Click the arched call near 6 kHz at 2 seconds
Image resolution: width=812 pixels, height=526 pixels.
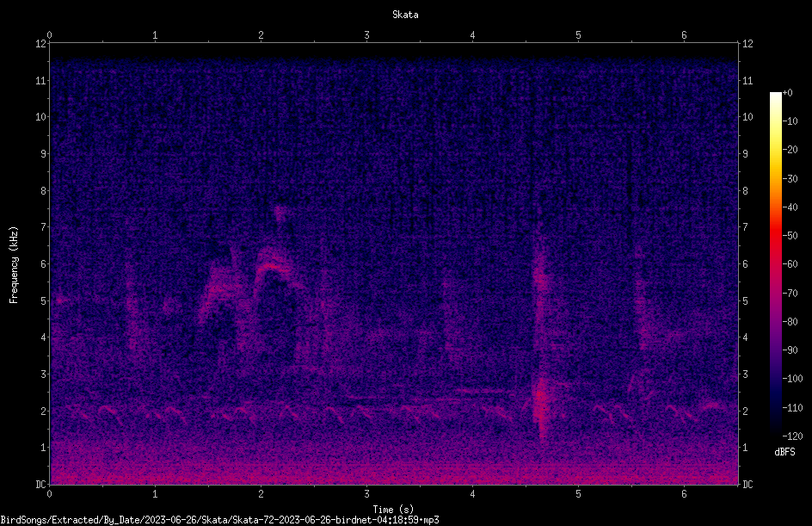273,269
